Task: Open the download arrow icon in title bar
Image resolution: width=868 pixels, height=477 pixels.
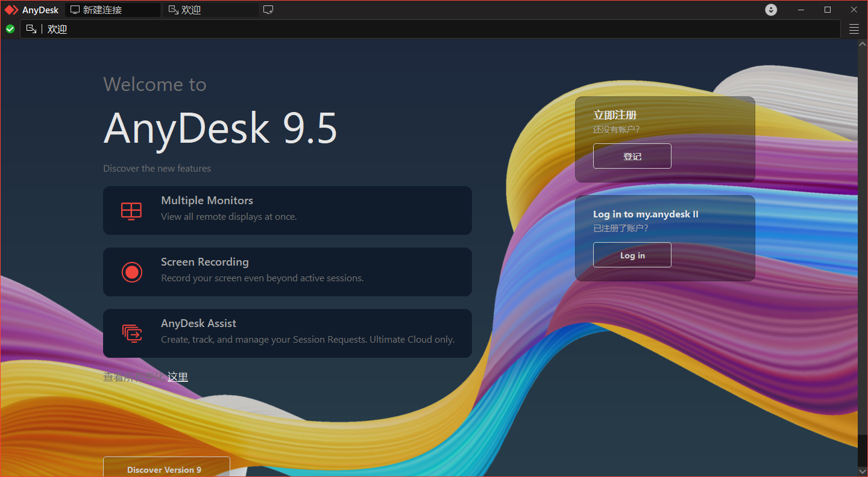Action: (771, 10)
